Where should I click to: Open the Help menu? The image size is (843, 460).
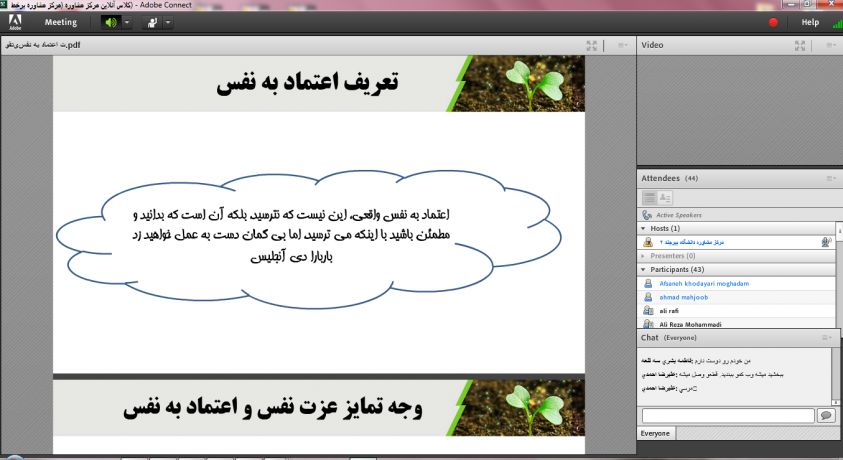pyautogui.click(x=810, y=22)
